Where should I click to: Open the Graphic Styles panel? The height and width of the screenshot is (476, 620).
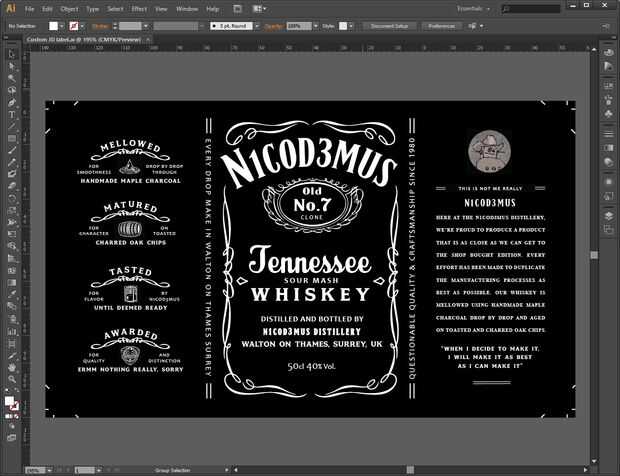(609, 196)
